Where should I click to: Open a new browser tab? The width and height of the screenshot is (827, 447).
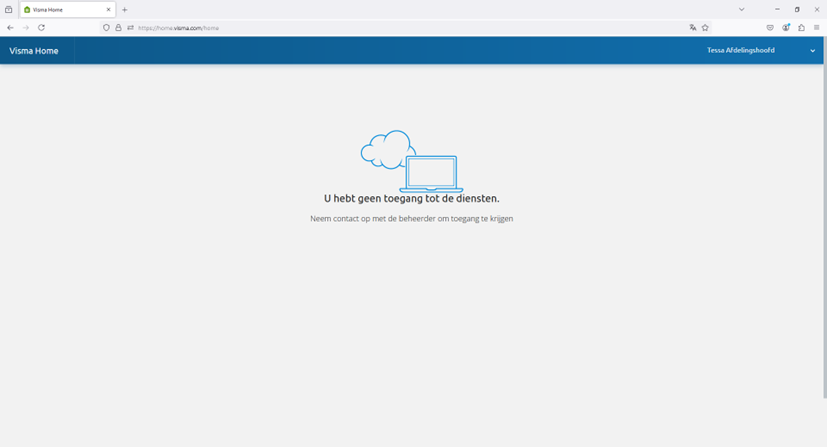(124, 9)
